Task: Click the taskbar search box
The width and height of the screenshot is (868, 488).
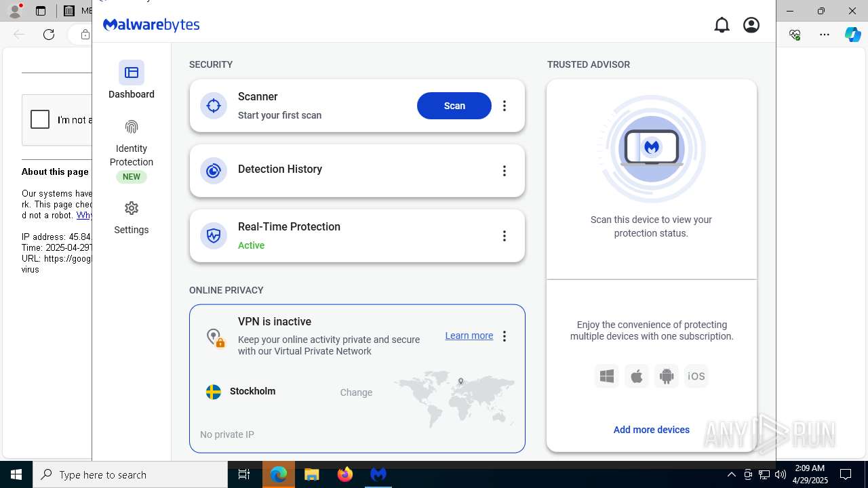Action: pos(130,474)
